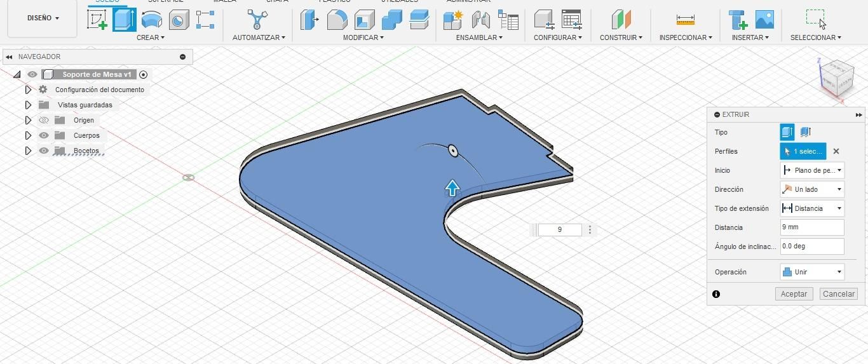
Task: Clear the Perfiles selection
Action: (836, 151)
